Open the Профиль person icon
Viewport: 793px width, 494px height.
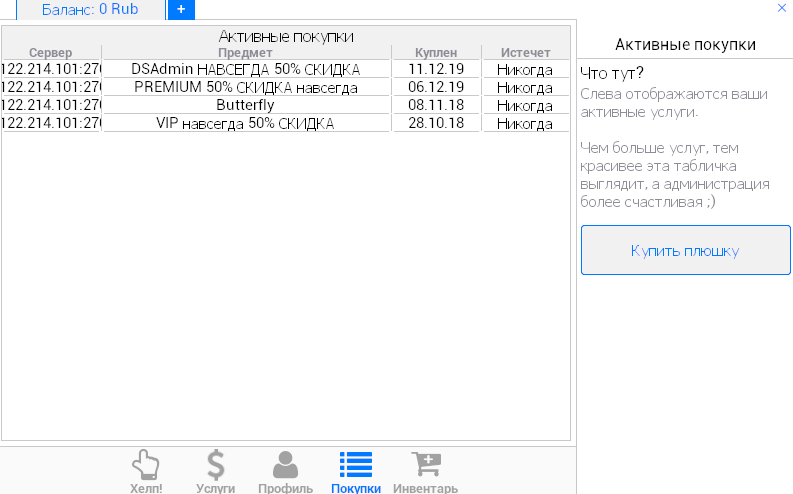click(x=285, y=466)
